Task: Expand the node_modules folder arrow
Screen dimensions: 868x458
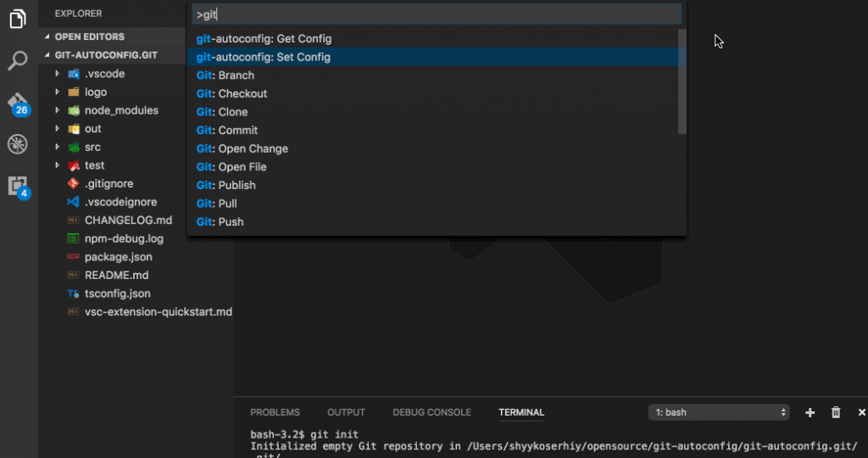Action: pos(57,110)
